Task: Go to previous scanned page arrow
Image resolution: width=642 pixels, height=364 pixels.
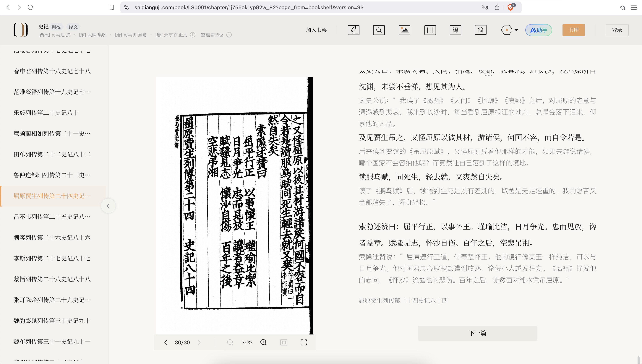Action: coord(166,342)
